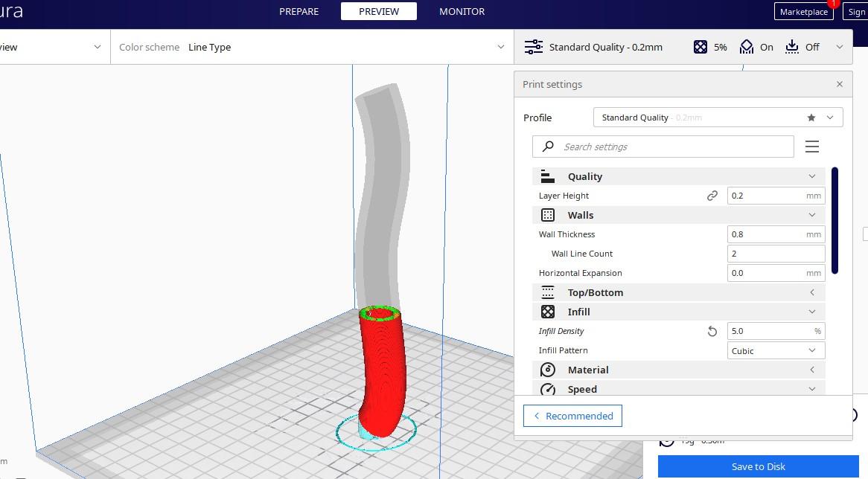Viewport: 868px width, 479px height.
Task: Close the Print settings panel
Action: click(839, 84)
